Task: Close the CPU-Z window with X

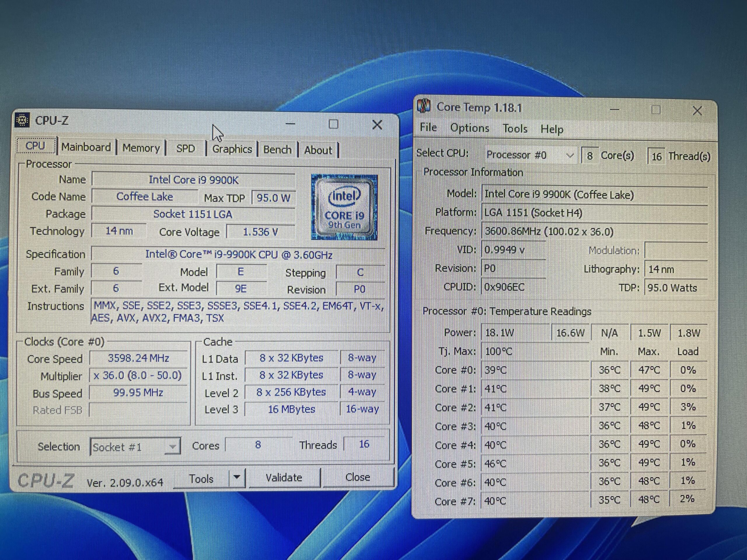Action: click(377, 125)
